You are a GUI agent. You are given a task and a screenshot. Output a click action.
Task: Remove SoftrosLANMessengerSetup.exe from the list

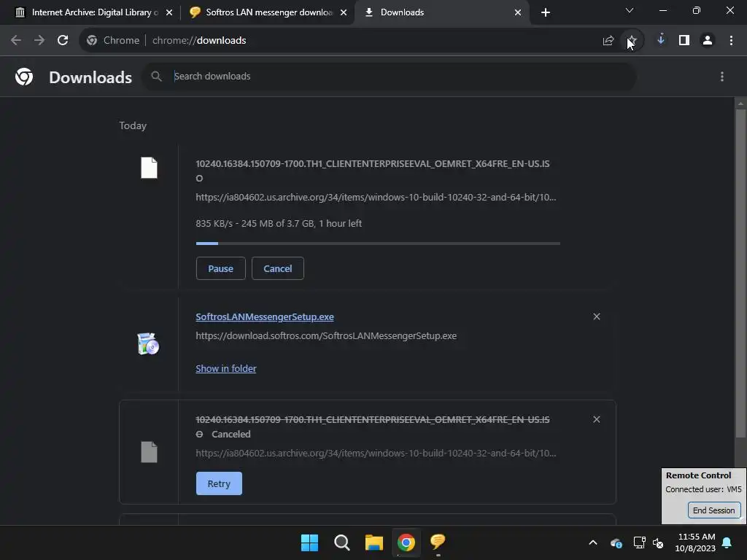click(597, 316)
